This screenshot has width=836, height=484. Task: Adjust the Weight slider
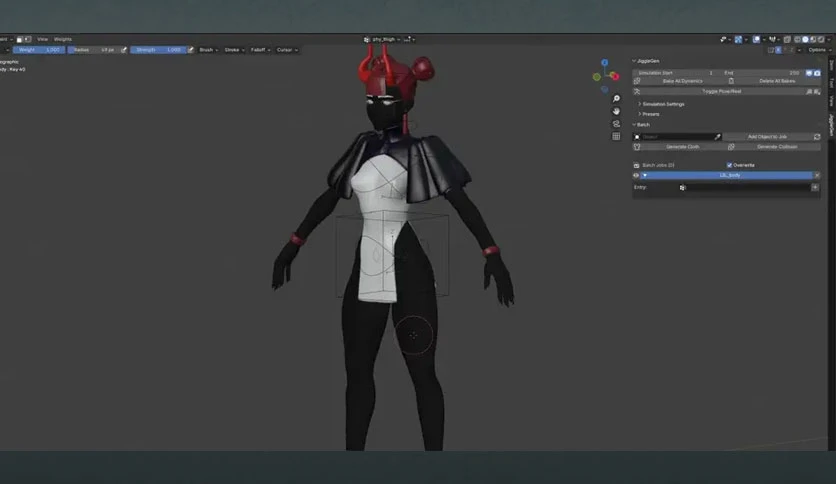click(39, 50)
